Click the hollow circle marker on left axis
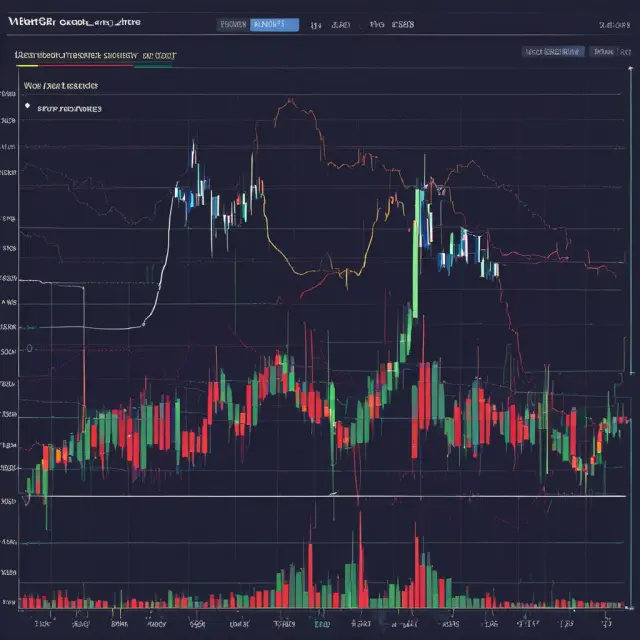Image resolution: width=640 pixels, height=640 pixels. click(29, 348)
